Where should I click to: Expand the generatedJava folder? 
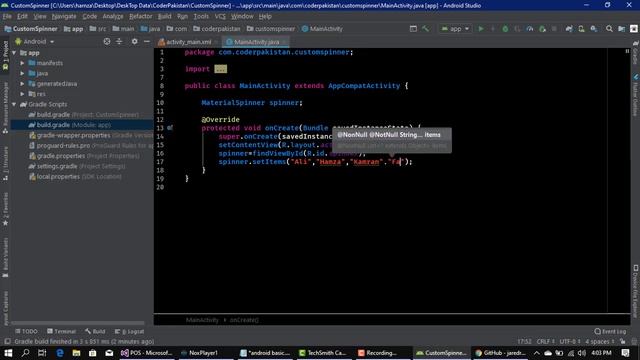click(22, 84)
